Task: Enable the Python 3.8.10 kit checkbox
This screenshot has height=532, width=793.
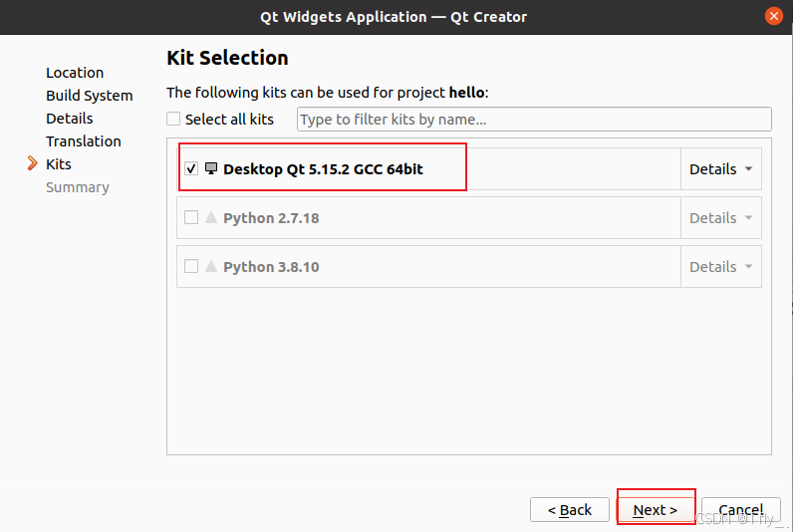Action: pos(191,266)
